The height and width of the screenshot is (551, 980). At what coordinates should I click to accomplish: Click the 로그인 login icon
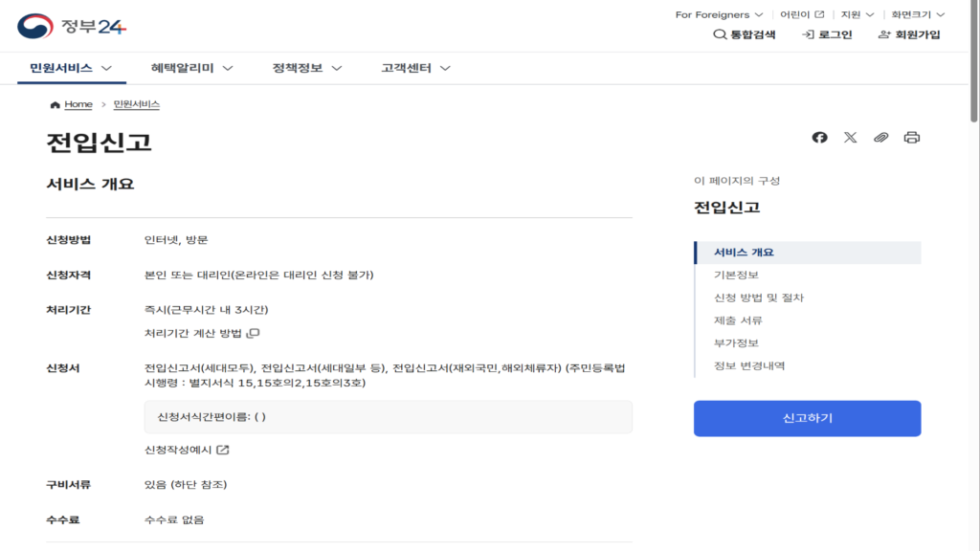pyautogui.click(x=827, y=34)
